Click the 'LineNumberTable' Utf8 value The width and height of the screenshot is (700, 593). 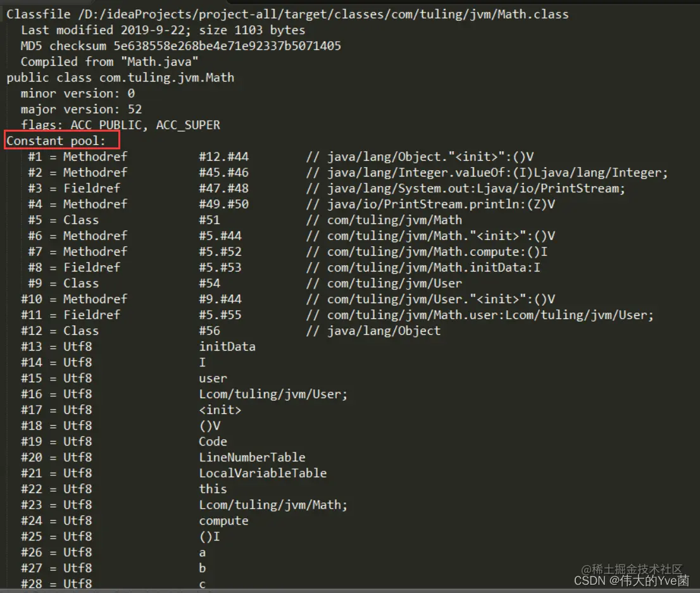tap(253, 458)
